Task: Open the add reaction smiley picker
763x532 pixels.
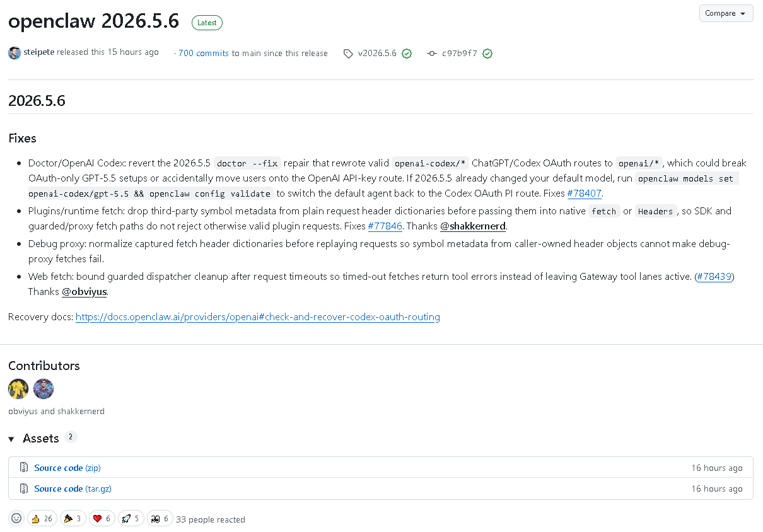Action: 16,518
